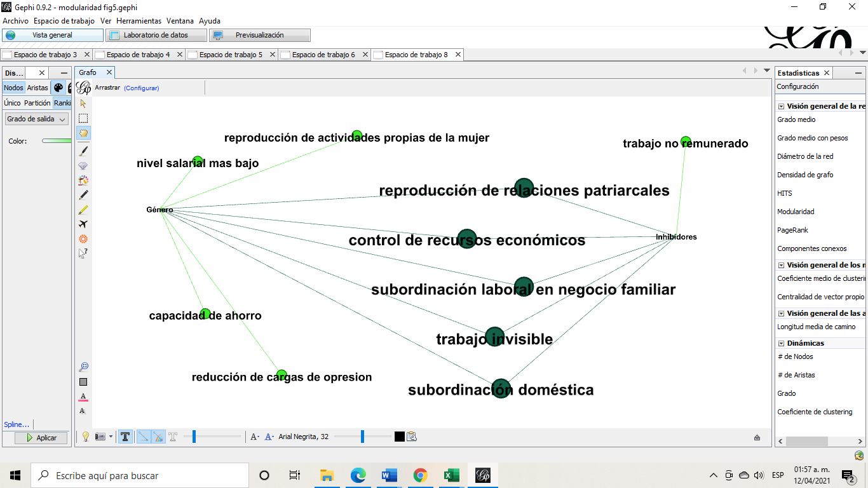
Task: Switch to Espacio de trabajo 5 tab
Action: click(231, 55)
